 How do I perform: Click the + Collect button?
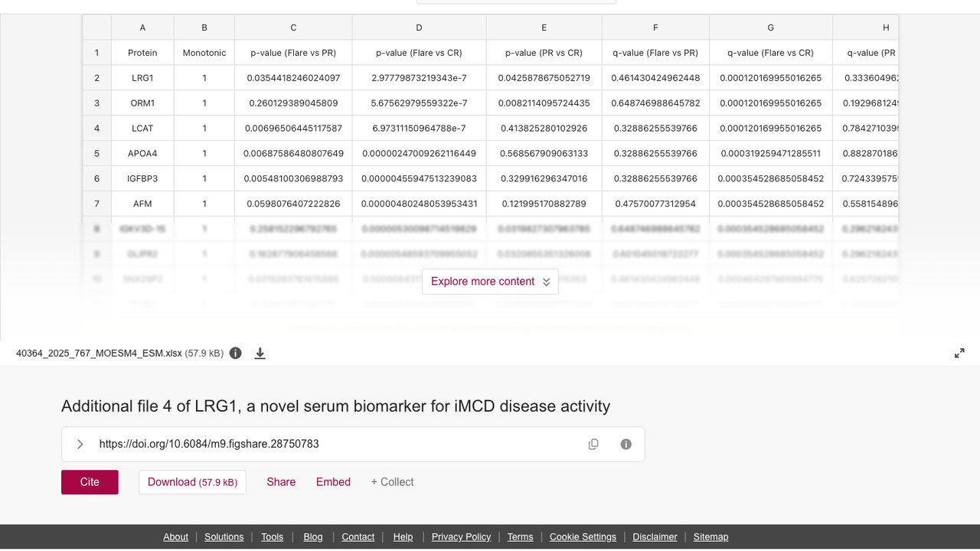[x=392, y=482]
